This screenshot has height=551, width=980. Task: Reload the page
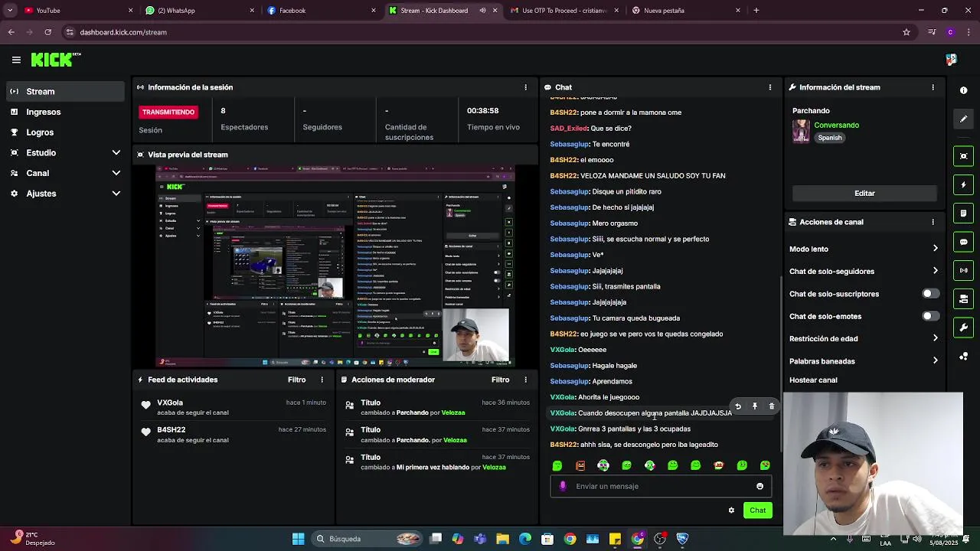[47, 32]
